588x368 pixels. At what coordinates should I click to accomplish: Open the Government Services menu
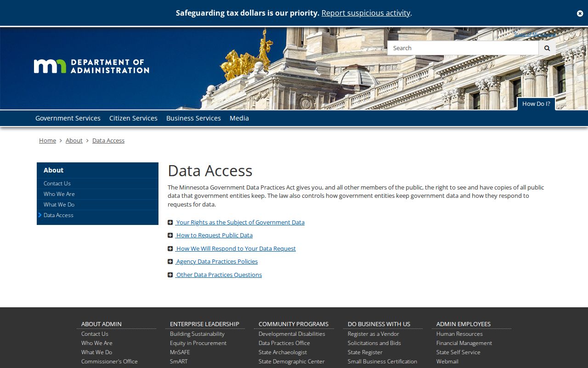[x=68, y=118]
